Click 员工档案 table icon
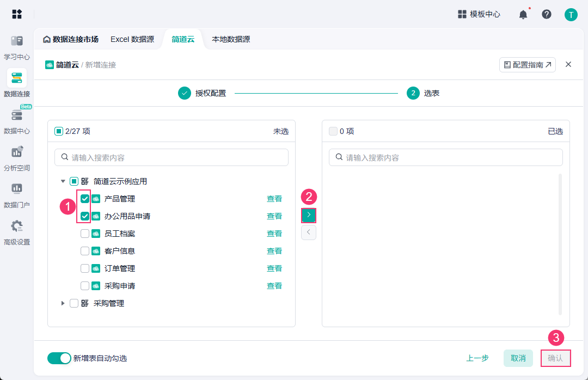This screenshot has width=588, height=380. tap(96, 234)
